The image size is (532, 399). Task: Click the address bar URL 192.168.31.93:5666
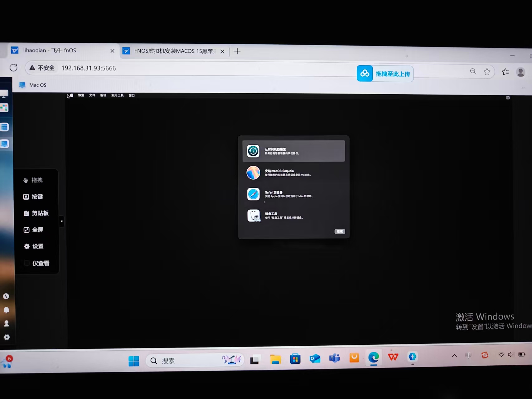coord(89,68)
